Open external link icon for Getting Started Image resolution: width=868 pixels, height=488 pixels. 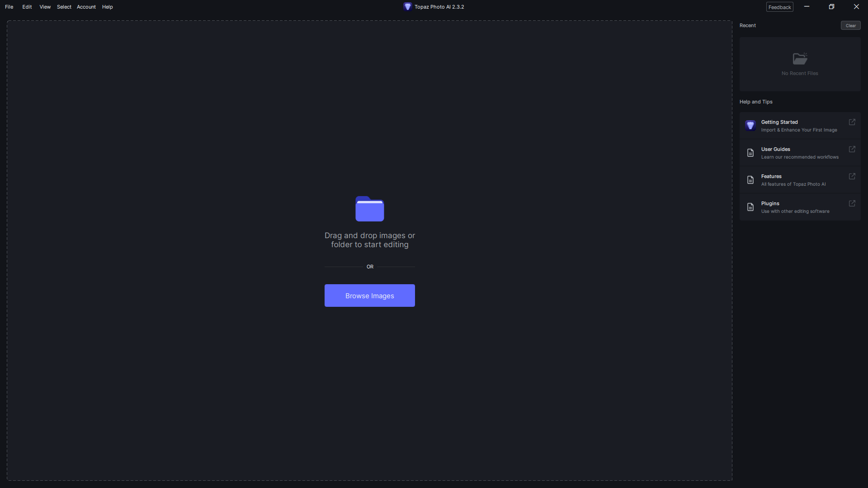(x=852, y=122)
